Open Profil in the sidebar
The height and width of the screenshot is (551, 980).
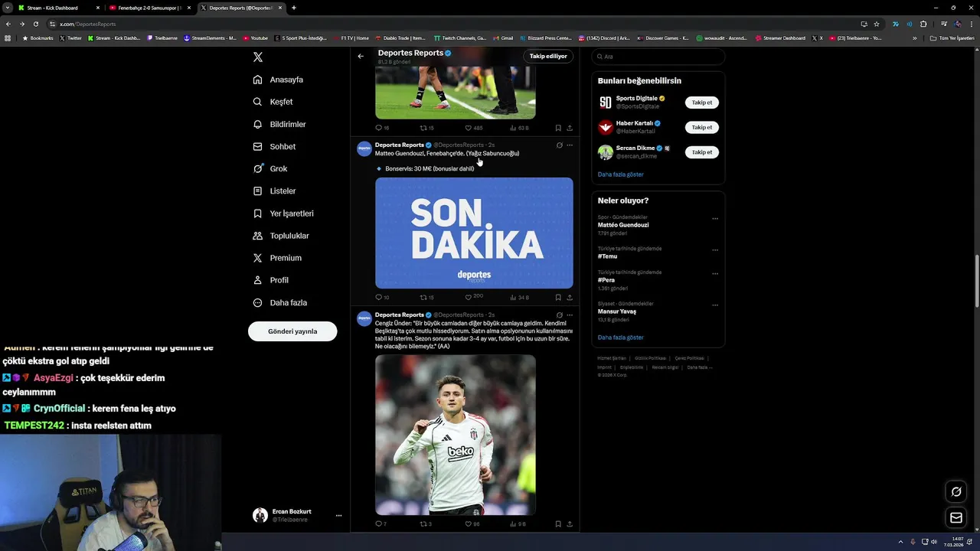[270, 280]
